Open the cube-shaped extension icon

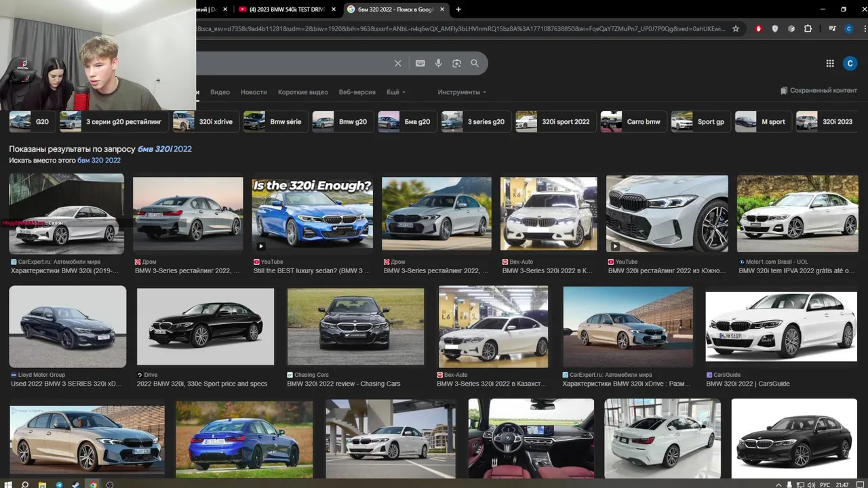[791, 28]
